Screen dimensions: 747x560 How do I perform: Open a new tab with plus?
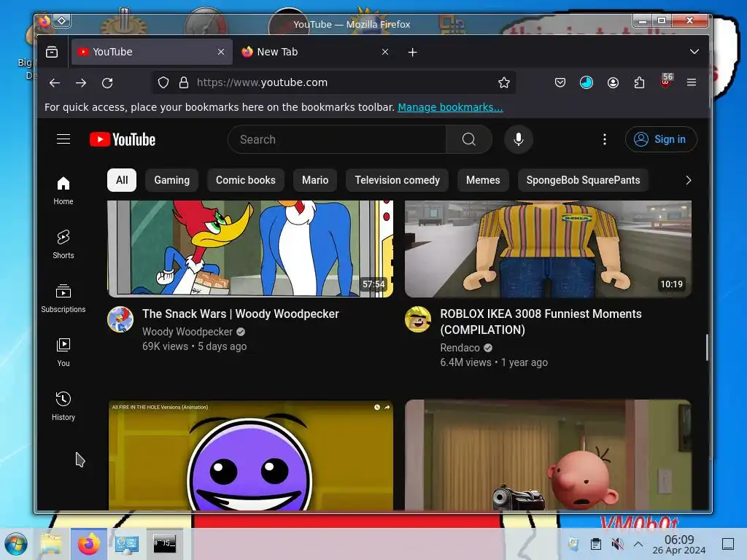(413, 52)
